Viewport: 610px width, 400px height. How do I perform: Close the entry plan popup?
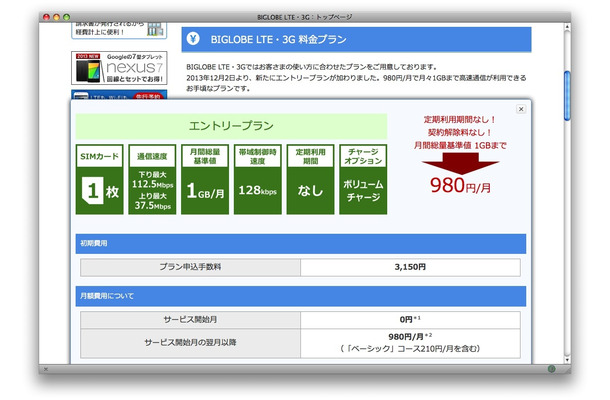tap(521, 109)
